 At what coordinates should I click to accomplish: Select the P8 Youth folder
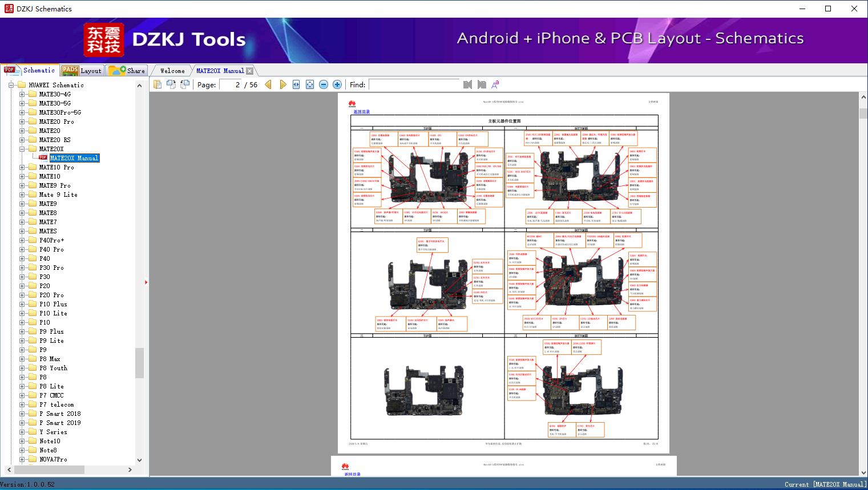coord(53,368)
